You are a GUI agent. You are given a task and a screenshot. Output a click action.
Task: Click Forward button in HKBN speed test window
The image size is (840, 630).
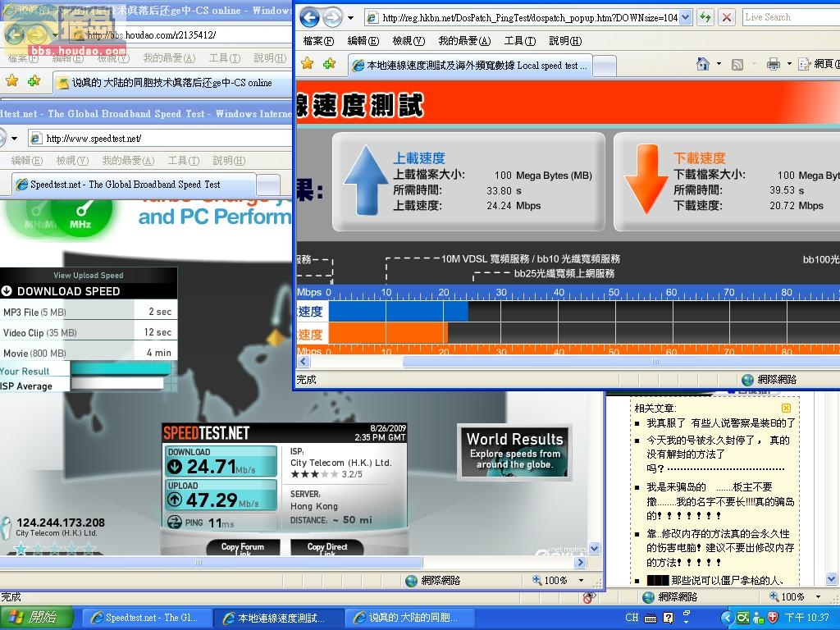pos(333,18)
